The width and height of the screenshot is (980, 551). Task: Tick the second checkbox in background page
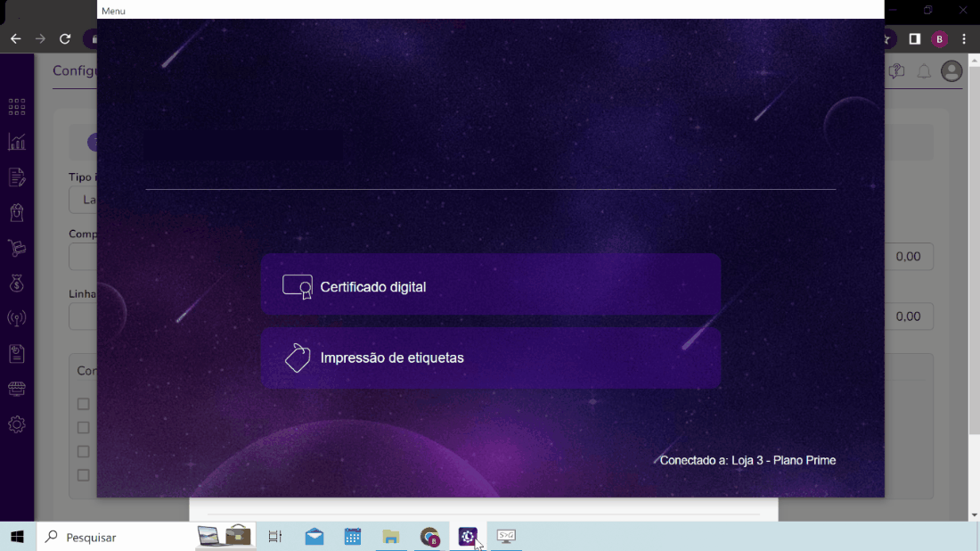pyautogui.click(x=83, y=428)
